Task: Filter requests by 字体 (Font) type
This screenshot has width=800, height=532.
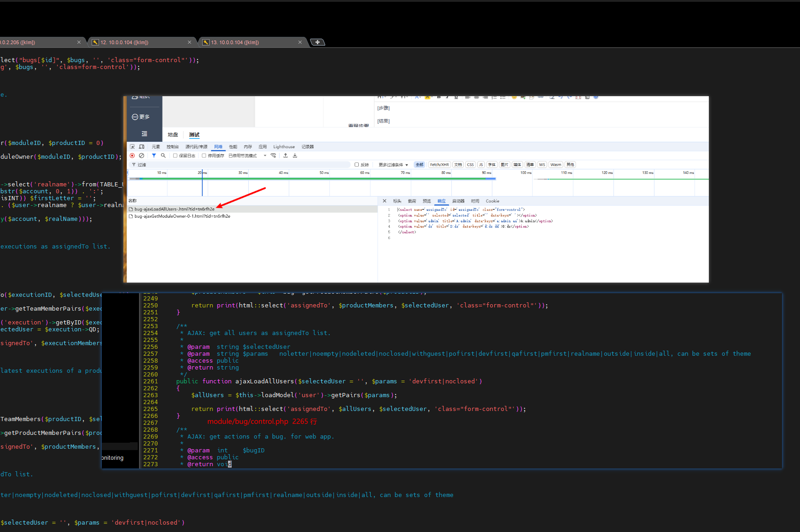Action: pyautogui.click(x=492, y=165)
